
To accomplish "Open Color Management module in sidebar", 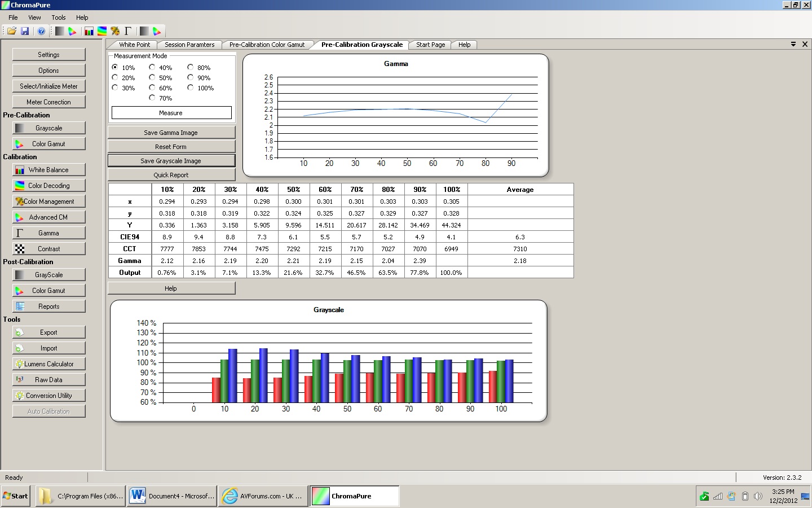I will 49,202.
